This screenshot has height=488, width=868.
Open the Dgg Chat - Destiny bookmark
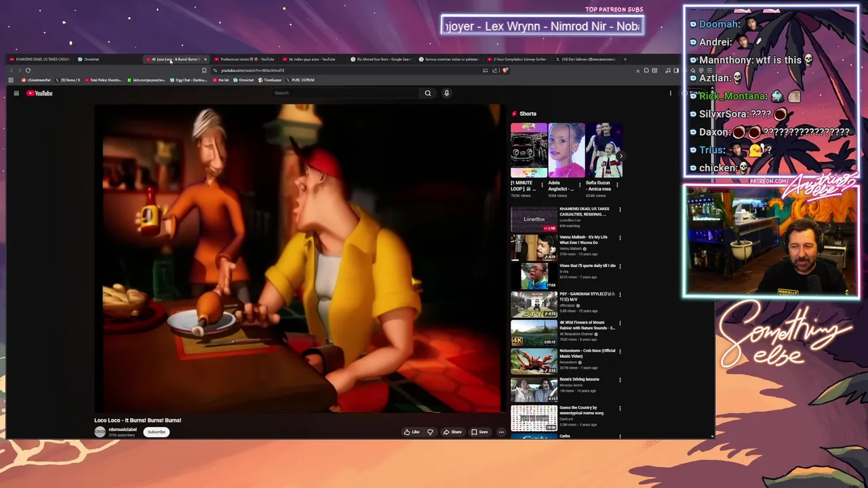(188, 80)
